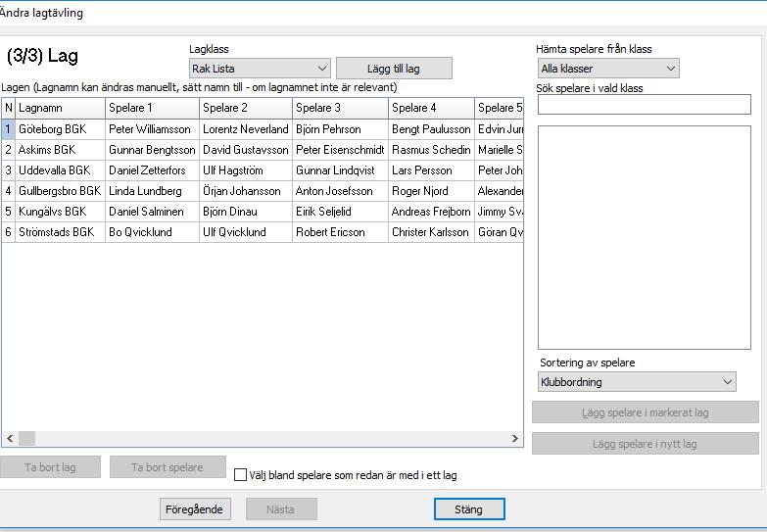The width and height of the screenshot is (767, 532).
Task: Click Lägg spelare i nytt lag button
Action: (x=646, y=444)
